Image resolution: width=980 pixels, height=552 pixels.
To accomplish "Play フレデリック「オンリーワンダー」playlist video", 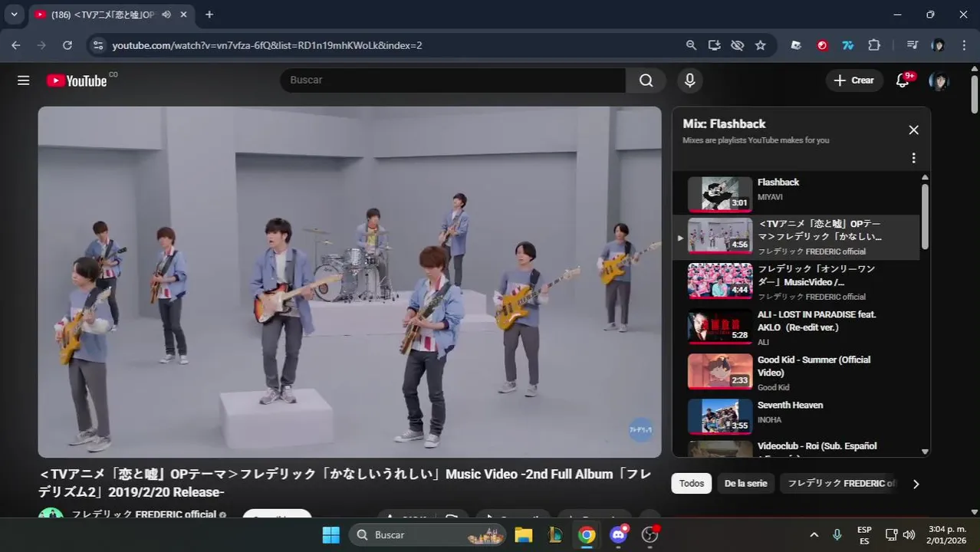I will pos(795,283).
